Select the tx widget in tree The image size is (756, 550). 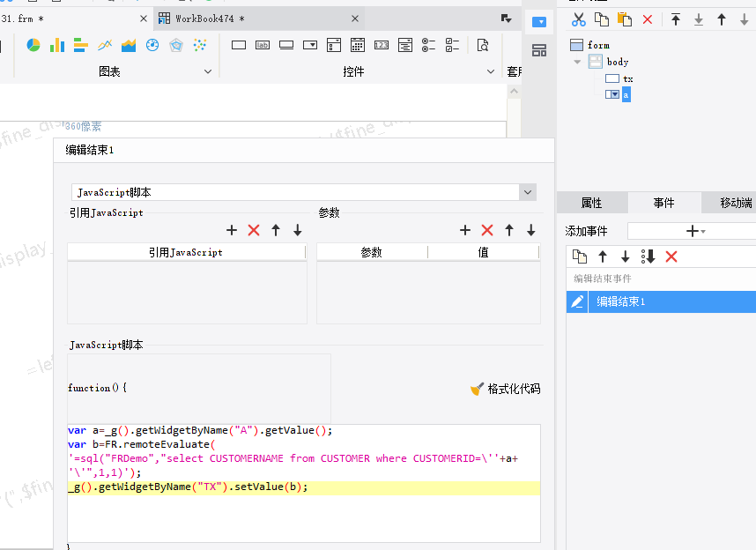click(627, 78)
